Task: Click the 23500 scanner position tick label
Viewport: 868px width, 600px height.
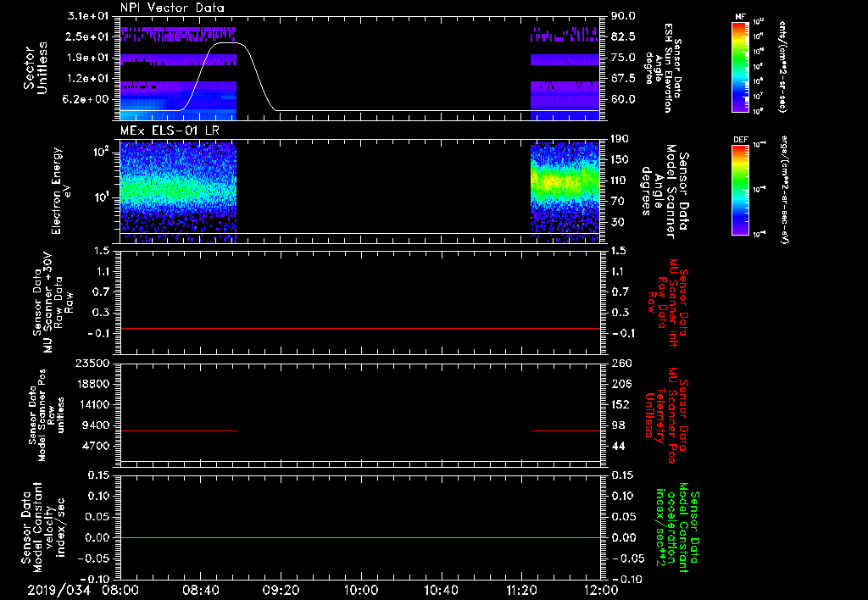Action: [92, 363]
